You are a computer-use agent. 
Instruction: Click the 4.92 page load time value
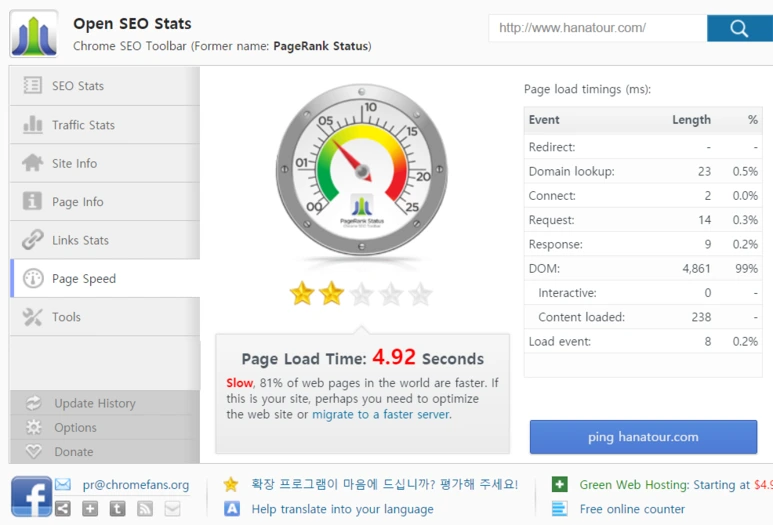coord(394,357)
